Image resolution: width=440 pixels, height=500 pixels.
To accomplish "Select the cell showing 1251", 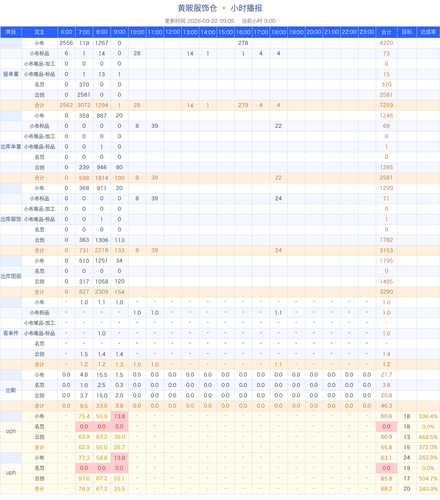I will [102, 261].
